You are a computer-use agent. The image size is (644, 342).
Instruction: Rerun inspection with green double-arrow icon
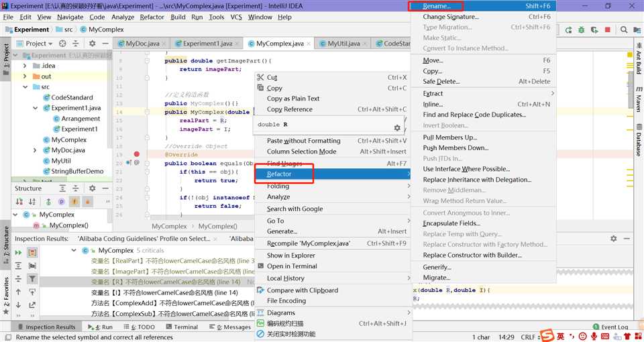click(x=18, y=253)
